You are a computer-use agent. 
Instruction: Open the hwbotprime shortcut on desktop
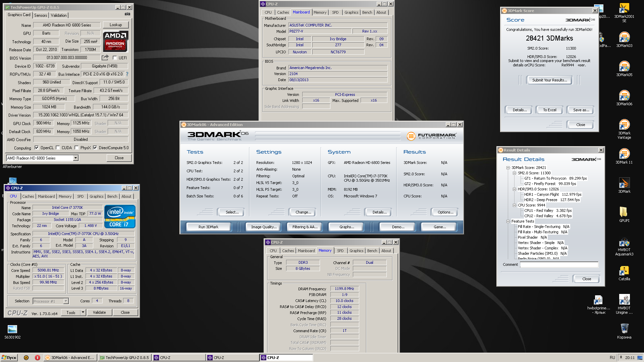pos(598,304)
